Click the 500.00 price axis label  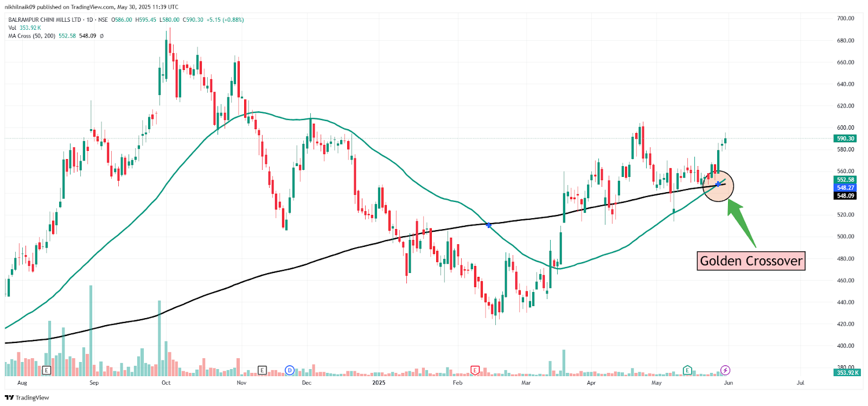tap(845, 237)
